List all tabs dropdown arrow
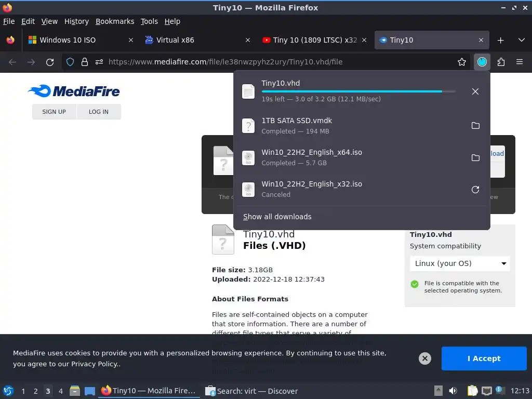 (522, 40)
